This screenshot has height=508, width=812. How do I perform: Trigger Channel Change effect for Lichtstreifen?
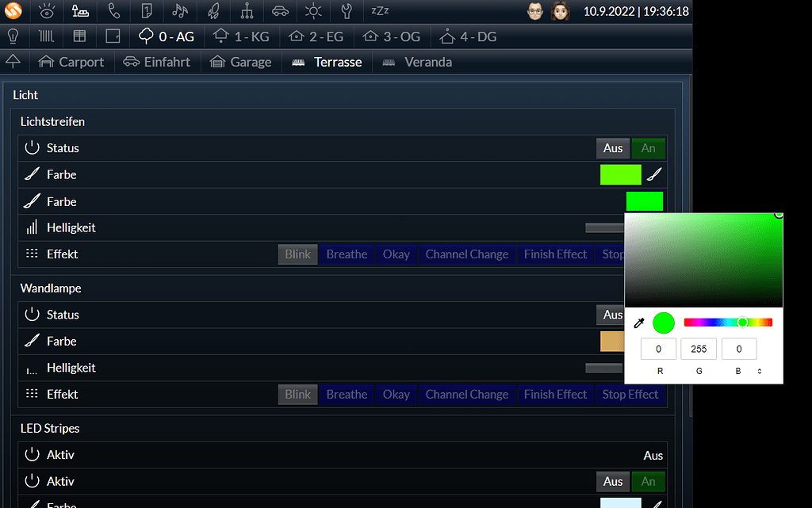click(x=467, y=254)
